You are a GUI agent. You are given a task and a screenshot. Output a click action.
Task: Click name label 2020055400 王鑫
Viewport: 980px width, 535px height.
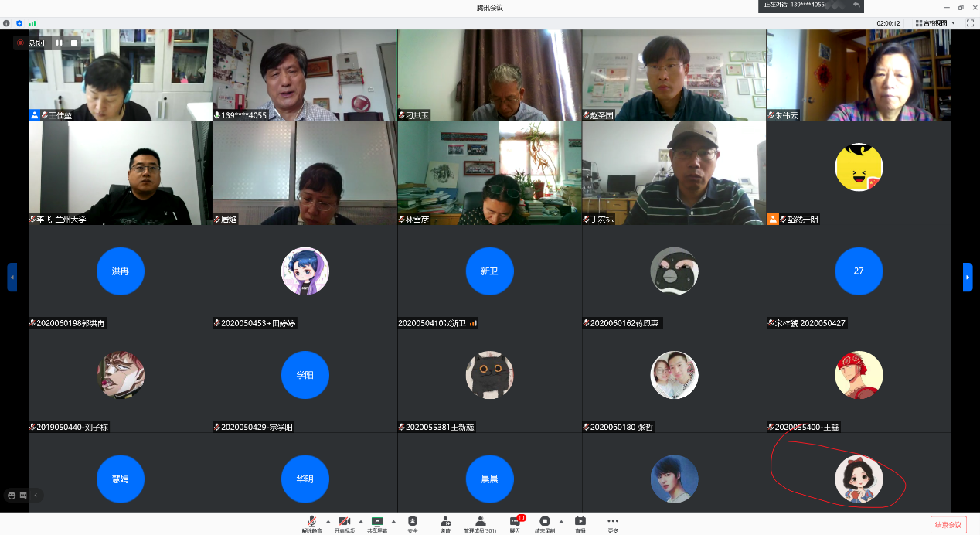tap(807, 427)
